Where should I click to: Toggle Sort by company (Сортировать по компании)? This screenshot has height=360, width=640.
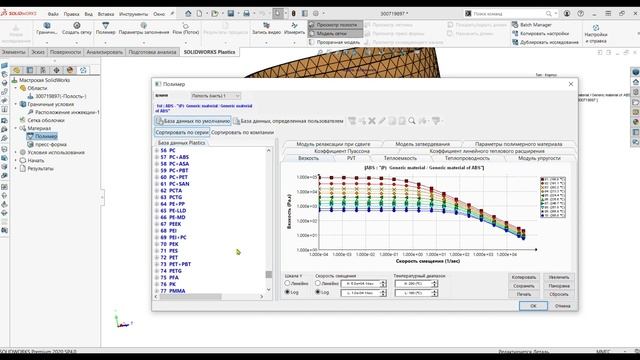point(242,132)
